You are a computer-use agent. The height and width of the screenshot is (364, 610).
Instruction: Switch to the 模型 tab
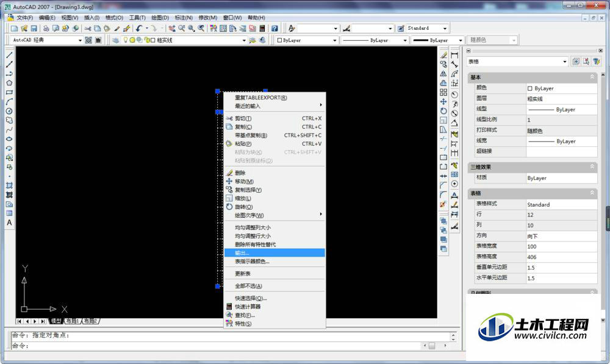pyautogui.click(x=56, y=321)
